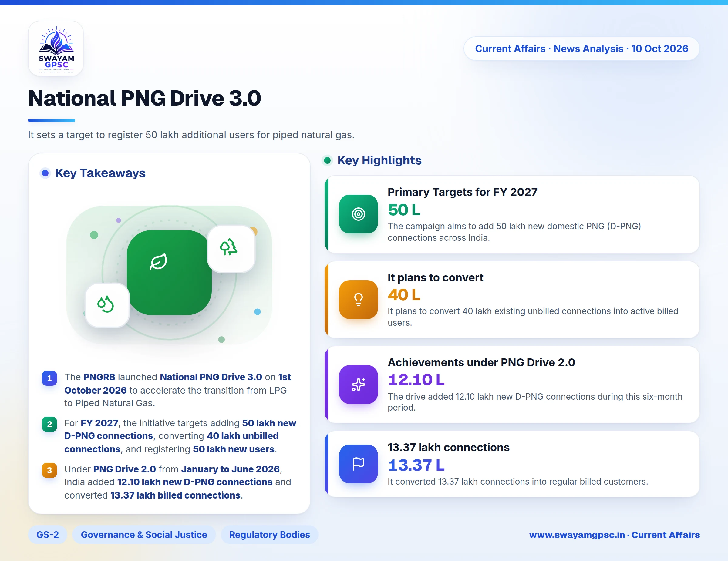728x561 pixels.
Task: Click the description about existing unbilled connections
Action: click(x=533, y=317)
